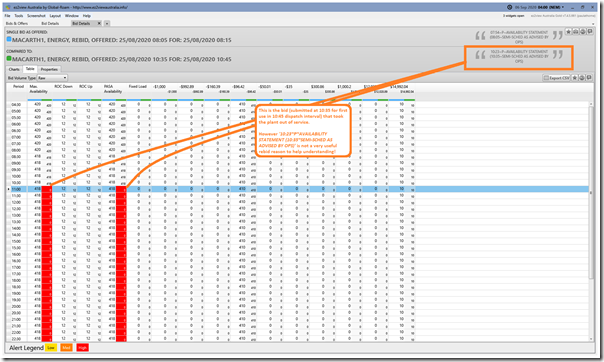Open the Help menu
The width and height of the screenshot is (604, 362).
click(x=87, y=16)
